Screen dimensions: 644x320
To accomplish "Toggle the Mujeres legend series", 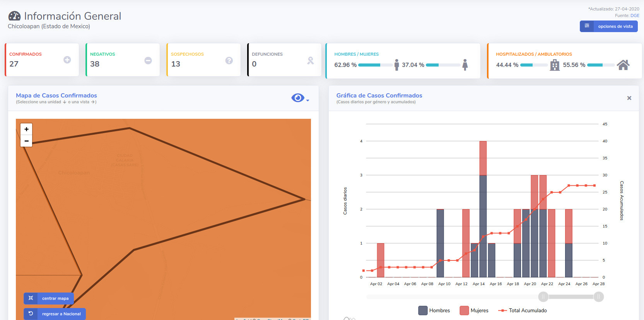I will click(474, 310).
